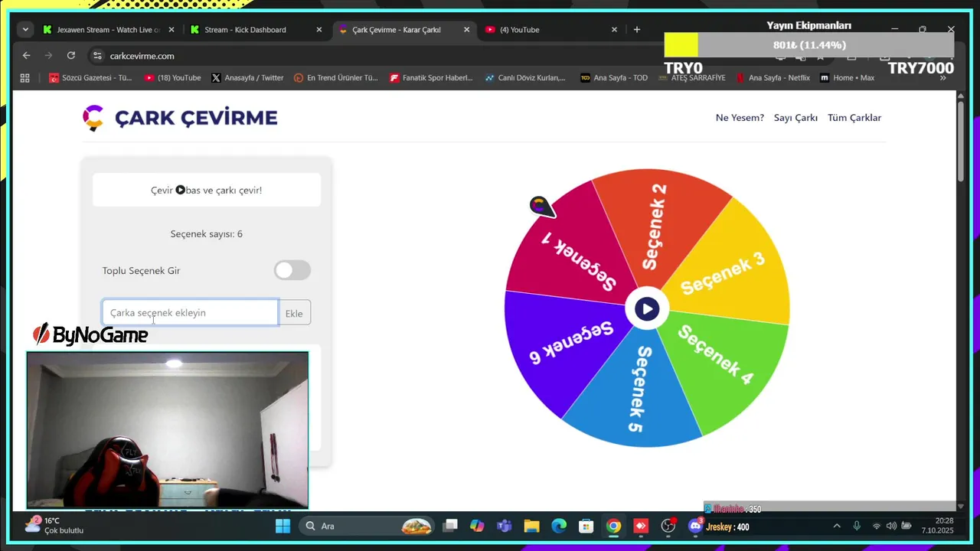Go back with the browser back arrow
Viewport: 980px width, 551px height.
point(26,56)
